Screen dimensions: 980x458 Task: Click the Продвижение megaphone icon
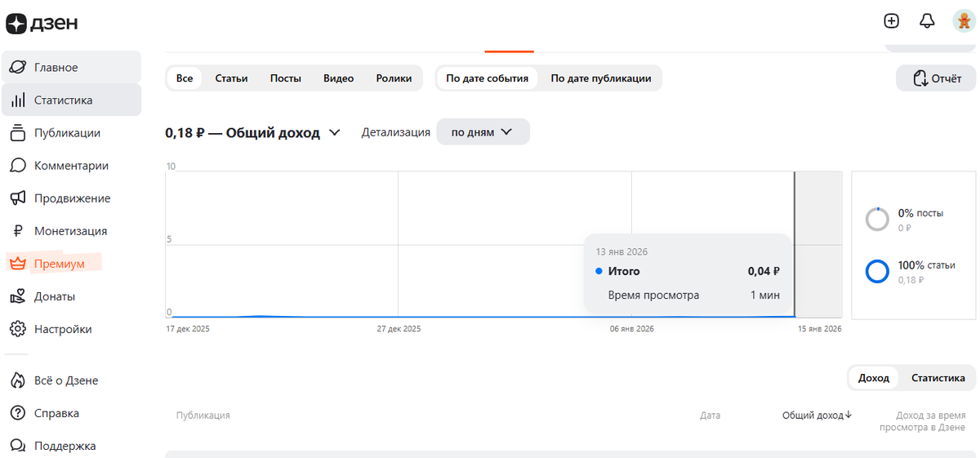point(17,198)
